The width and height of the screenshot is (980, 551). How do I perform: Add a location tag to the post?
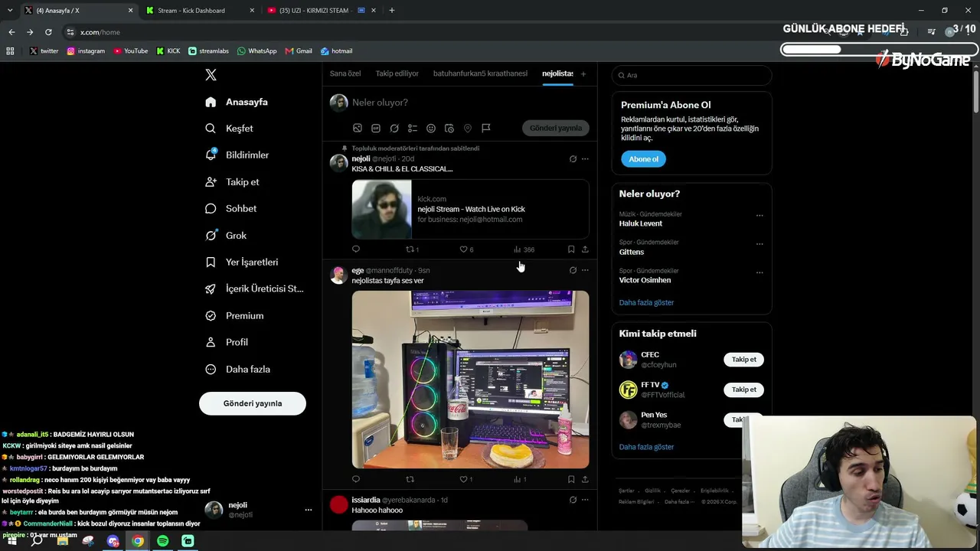point(468,129)
